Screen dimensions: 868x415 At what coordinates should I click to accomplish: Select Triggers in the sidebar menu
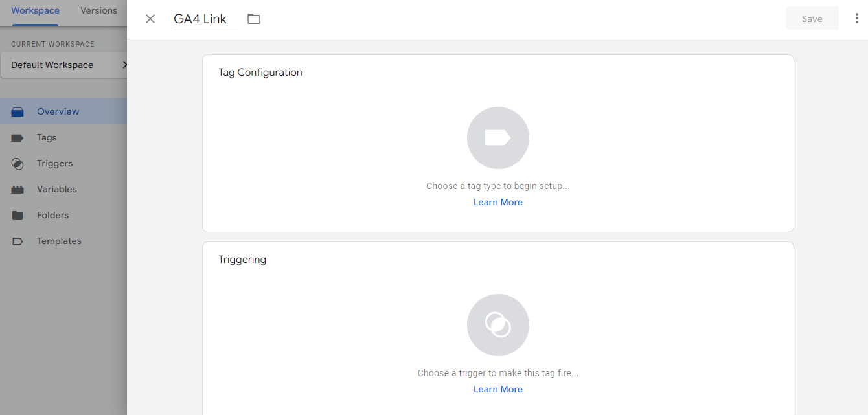click(x=54, y=164)
